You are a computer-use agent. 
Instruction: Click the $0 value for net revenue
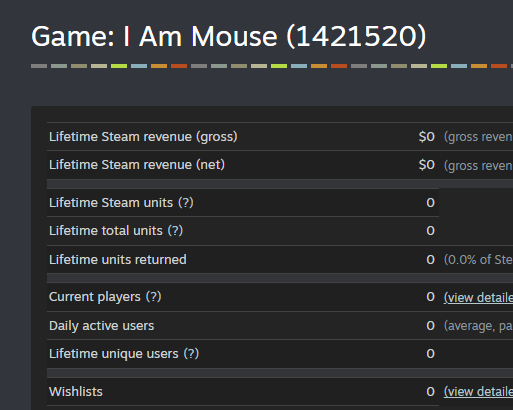(427, 165)
